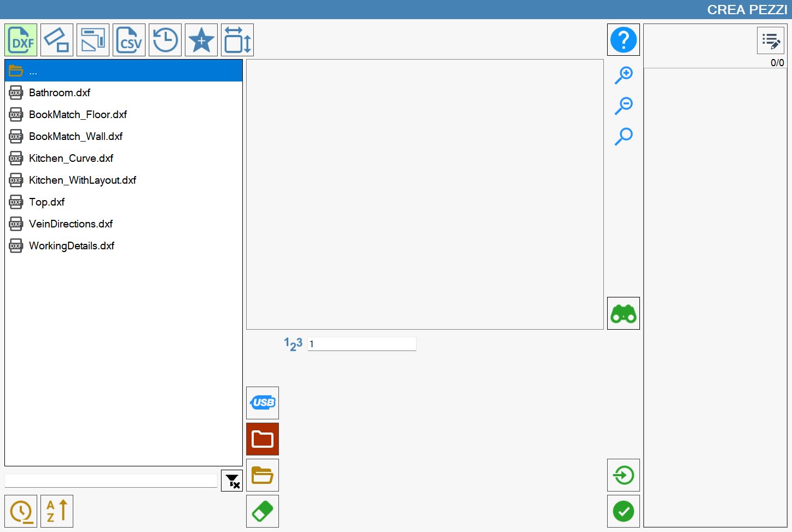Click the green eraser button

coord(263,511)
